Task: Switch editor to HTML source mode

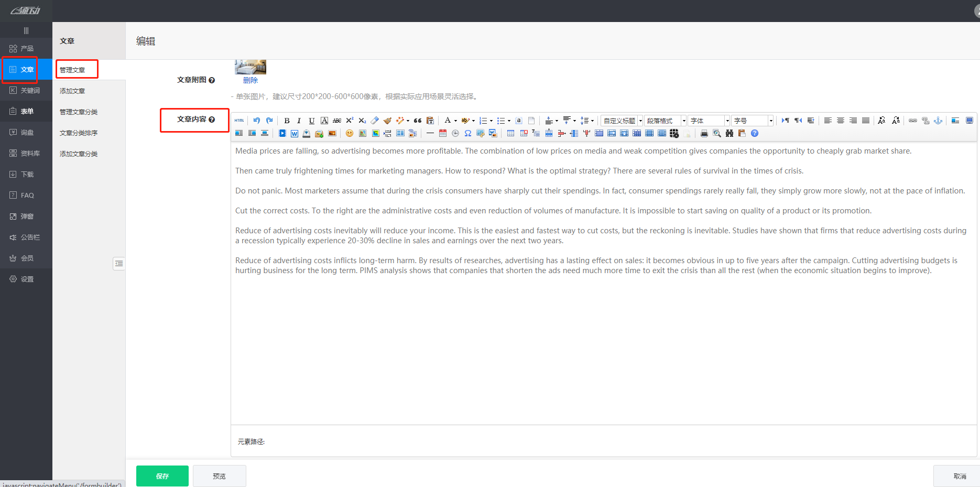Action: coord(239,121)
